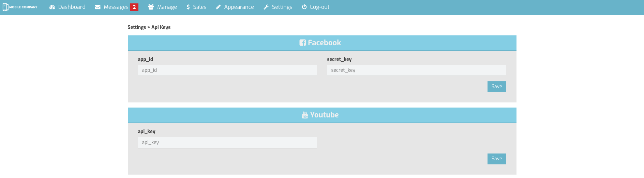The height and width of the screenshot is (178, 644).
Task: Click Settings in the breadcrumb
Action: 137,27
